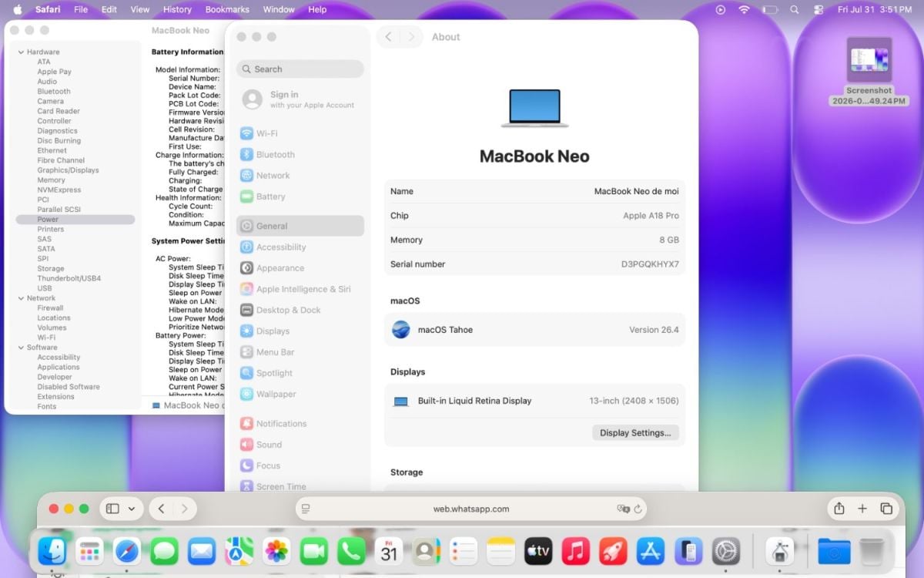Select Sound in System Settings sidebar
This screenshot has height=578, width=924.
(300, 445)
